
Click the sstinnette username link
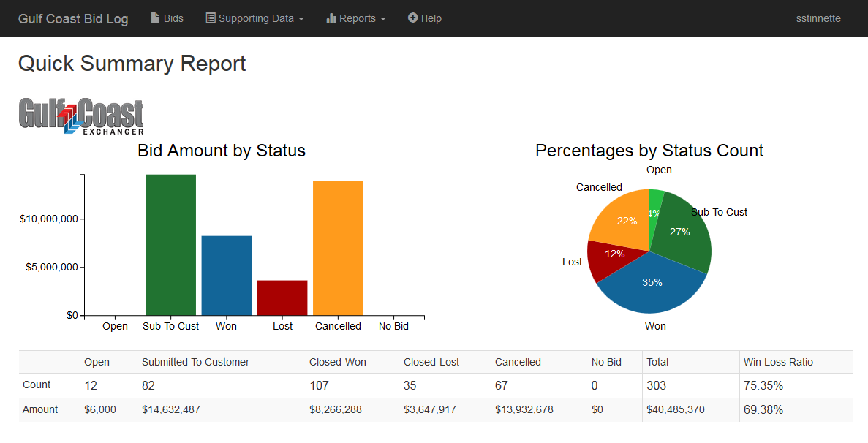[x=818, y=18]
